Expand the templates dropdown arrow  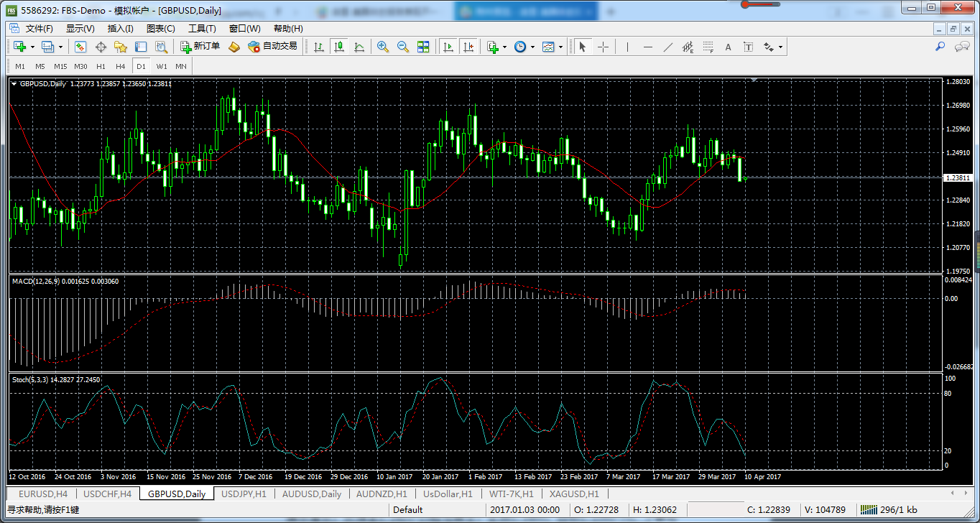[x=560, y=47]
